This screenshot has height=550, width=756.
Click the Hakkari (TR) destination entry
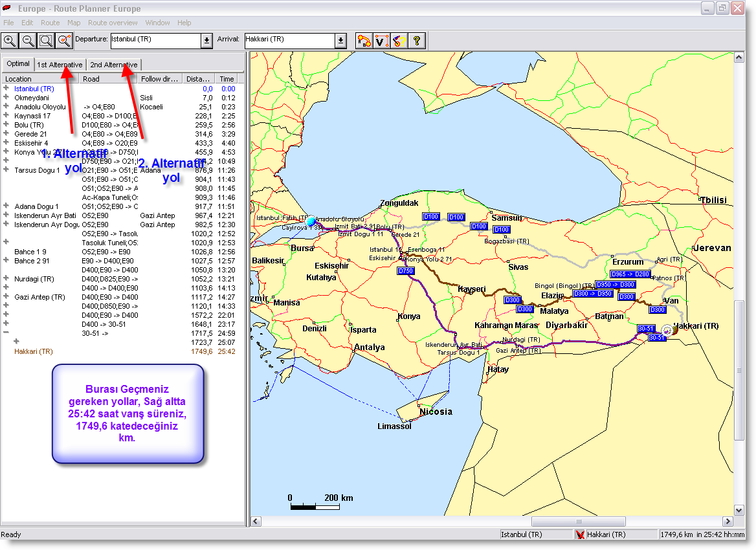[x=33, y=351]
